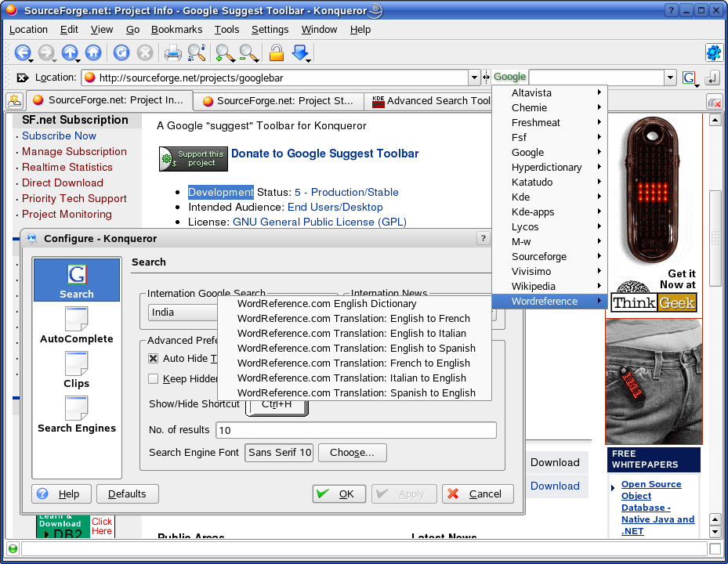Click the scrollbar up arrow at top
The width and height of the screenshot is (728, 564).
coord(715,121)
